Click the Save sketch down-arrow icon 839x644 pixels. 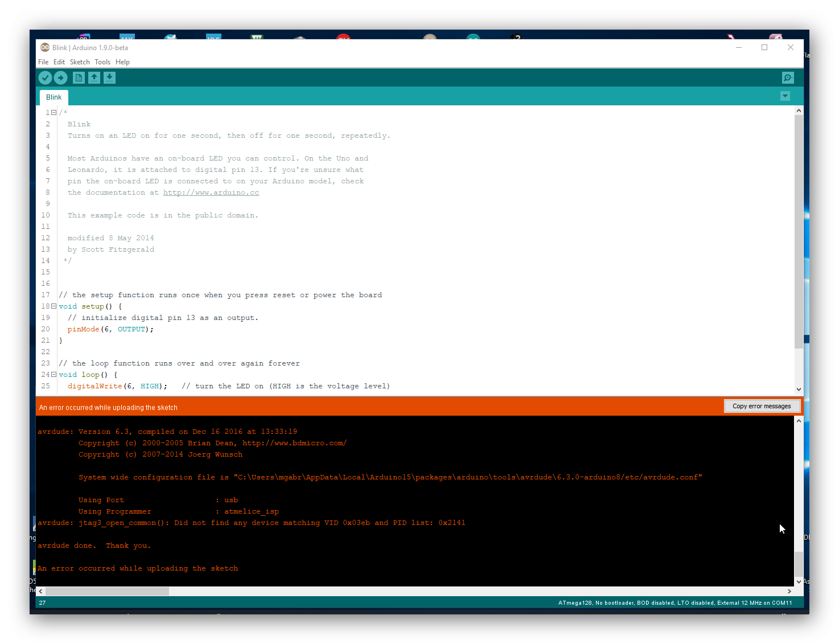[x=110, y=78]
